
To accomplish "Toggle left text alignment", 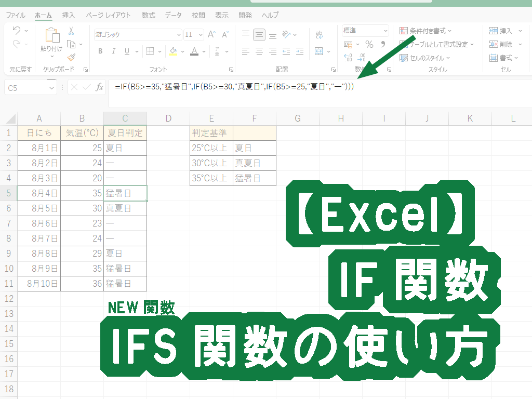I will click(x=246, y=51).
